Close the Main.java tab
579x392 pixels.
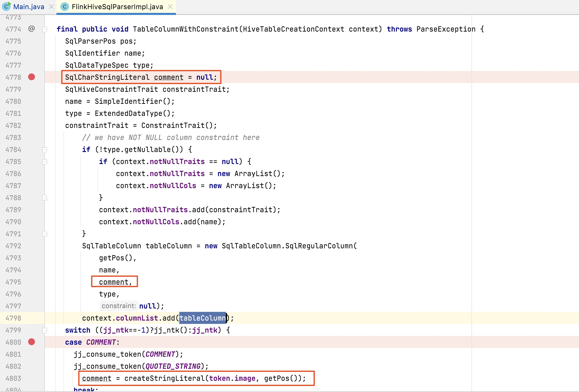(51, 7)
